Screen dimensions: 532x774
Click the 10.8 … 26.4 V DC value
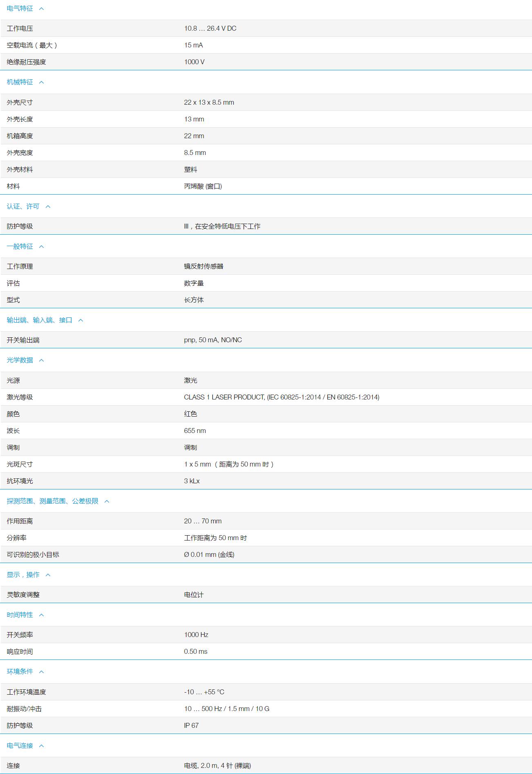click(210, 29)
